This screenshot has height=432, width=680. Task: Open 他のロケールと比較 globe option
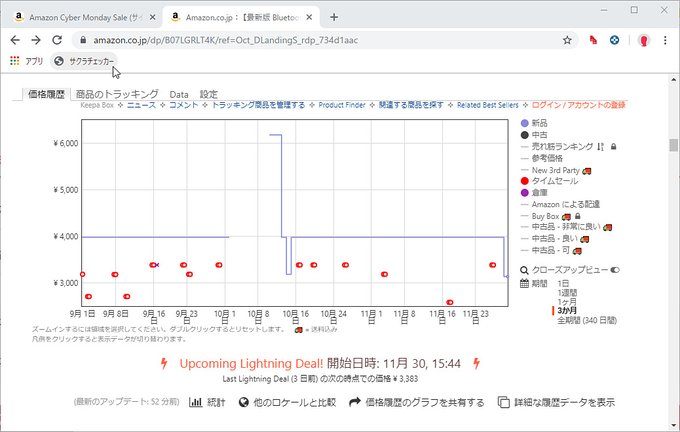(x=288, y=403)
